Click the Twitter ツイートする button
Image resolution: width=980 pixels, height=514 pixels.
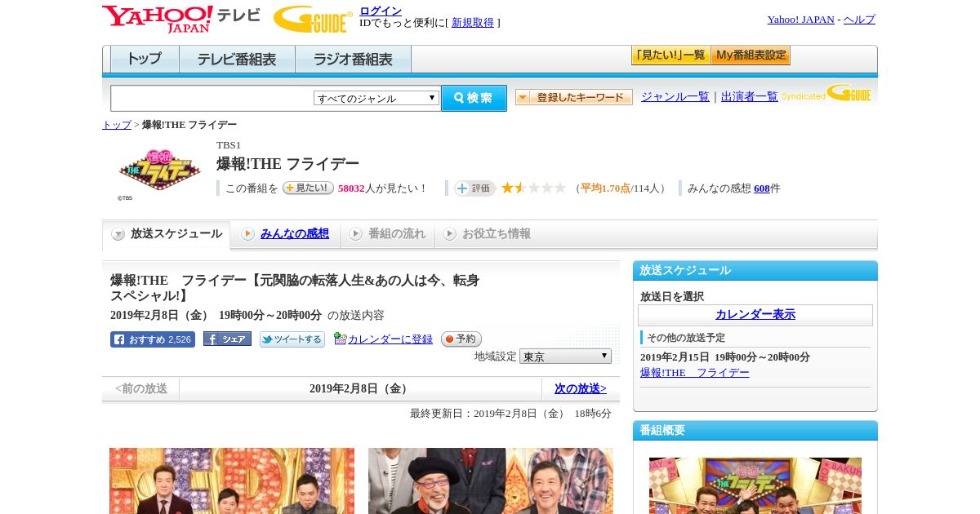[292, 339]
